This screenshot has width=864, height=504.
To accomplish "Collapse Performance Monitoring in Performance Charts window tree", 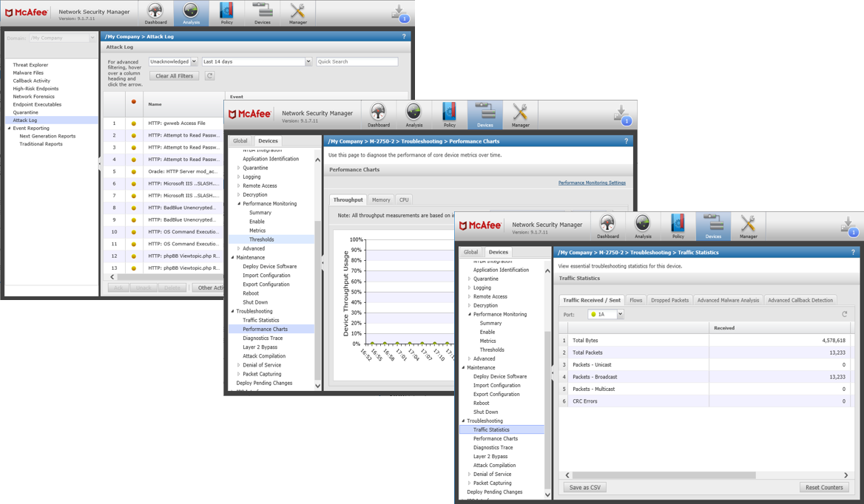I will 239,203.
